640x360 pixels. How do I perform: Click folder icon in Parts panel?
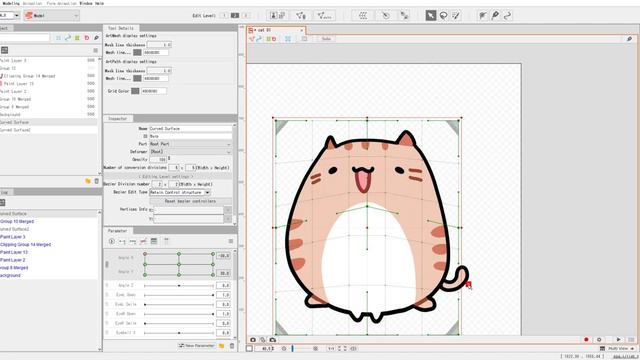pos(88,181)
